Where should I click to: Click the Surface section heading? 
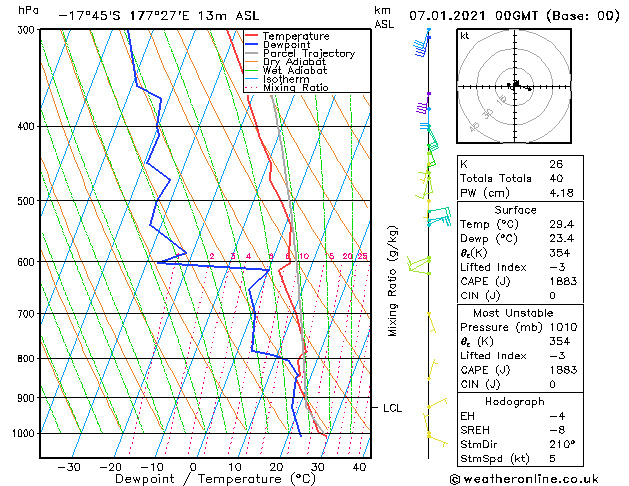[515, 210]
